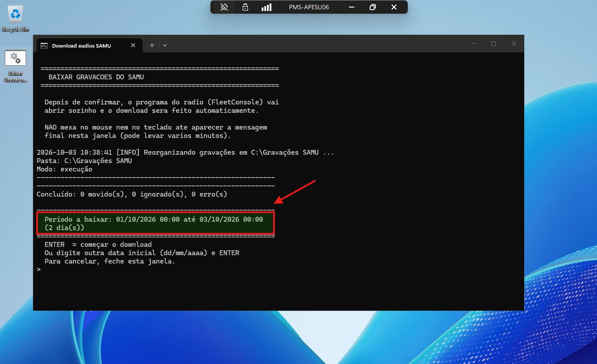
Task: Close the Download audios SAMU tab
Action: pos(133,45)
